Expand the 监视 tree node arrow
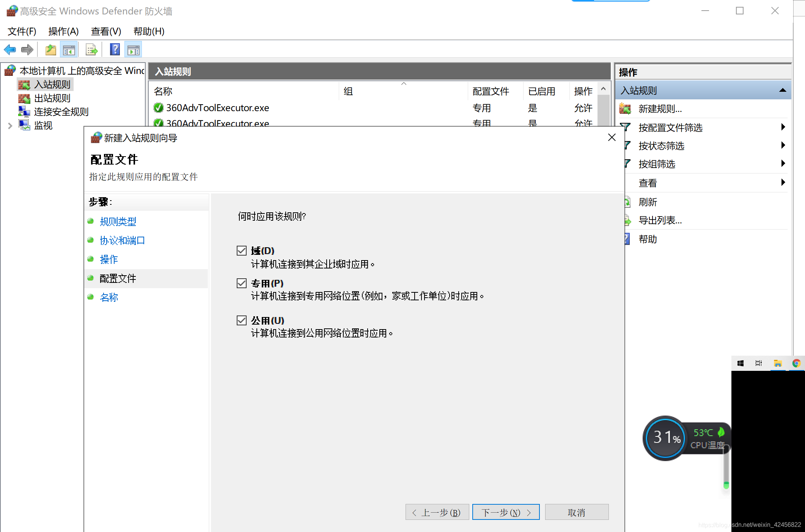 coord(10,126)
